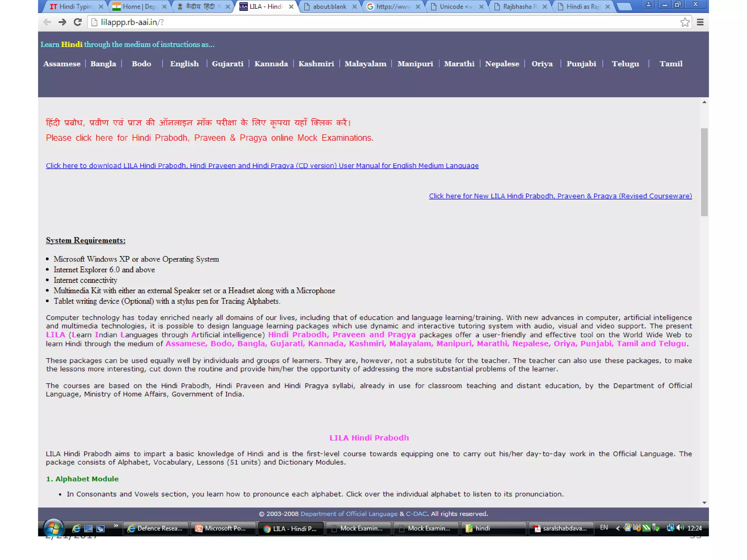The height and width of the screenshot is (560, 747).
Task: Expand the quick launch overflow chevron
Action: pos(116,526)
